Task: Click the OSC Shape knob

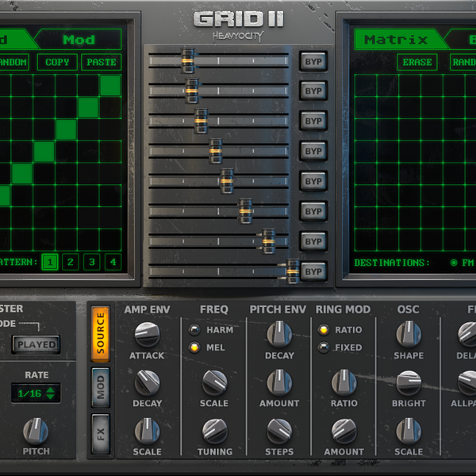Action: coord(409,335)
